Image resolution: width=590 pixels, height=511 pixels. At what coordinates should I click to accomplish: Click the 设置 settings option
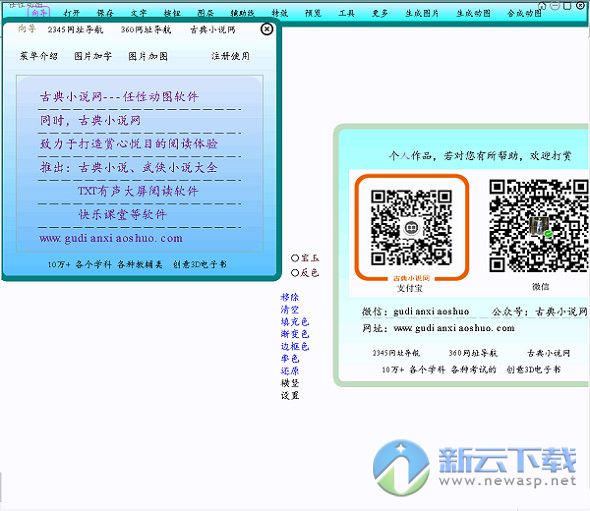click(290, 395)
